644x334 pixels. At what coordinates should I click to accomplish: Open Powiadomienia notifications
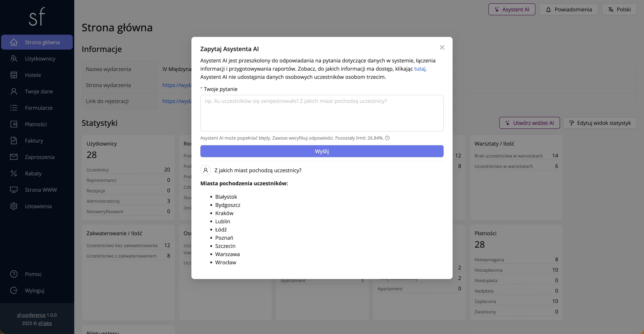568,10
